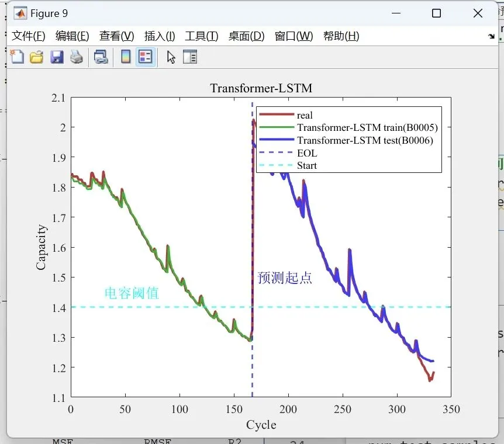
Task: Click the 预测起点 annotation text
Action: pos(285,278)
